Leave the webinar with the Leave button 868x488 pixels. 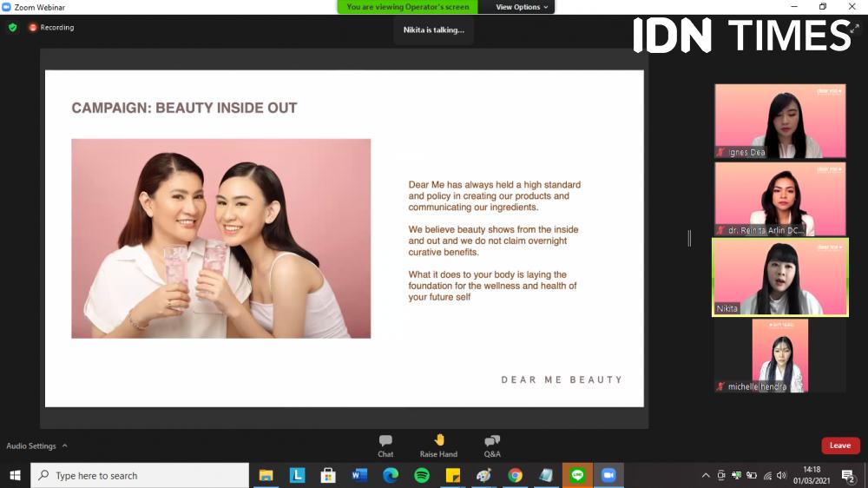(x=839, y=445)
